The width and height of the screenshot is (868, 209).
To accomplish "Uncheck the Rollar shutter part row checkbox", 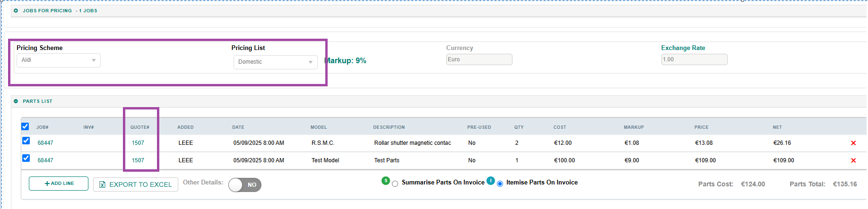I will tap(26, 141).
